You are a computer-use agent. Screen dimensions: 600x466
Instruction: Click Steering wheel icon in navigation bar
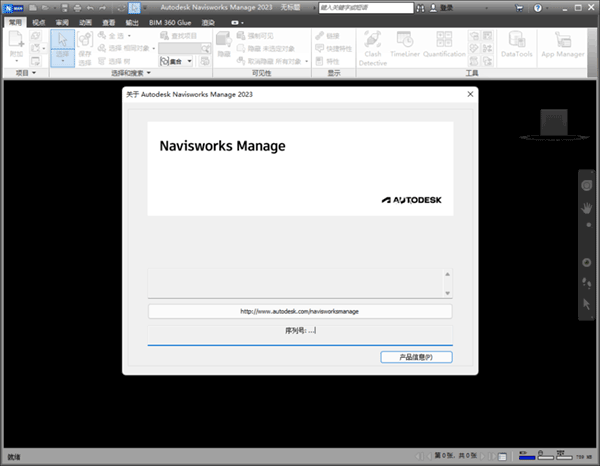pyautogui.click(x=586, y=186)
